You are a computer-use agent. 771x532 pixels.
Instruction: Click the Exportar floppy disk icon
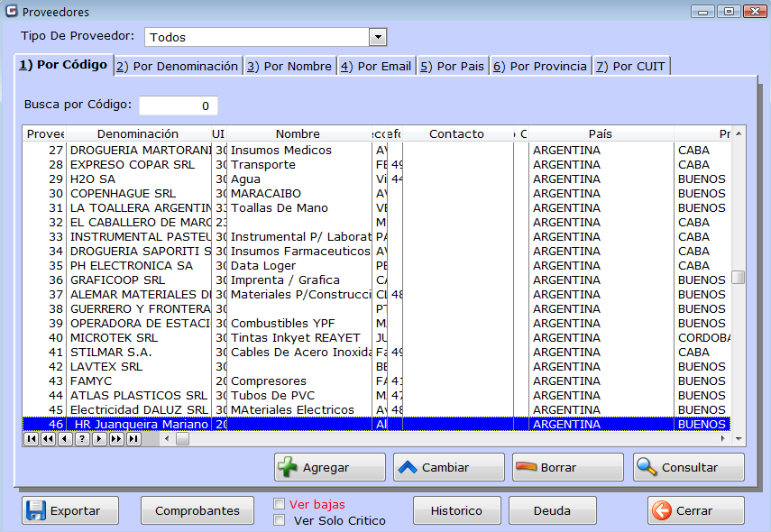click(36, 510)
